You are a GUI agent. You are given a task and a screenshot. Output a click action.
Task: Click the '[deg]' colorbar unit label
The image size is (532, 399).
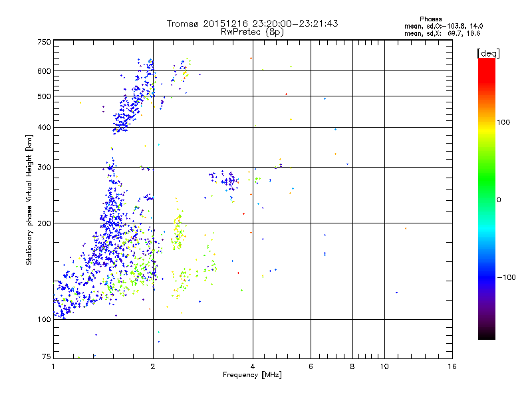488,53
